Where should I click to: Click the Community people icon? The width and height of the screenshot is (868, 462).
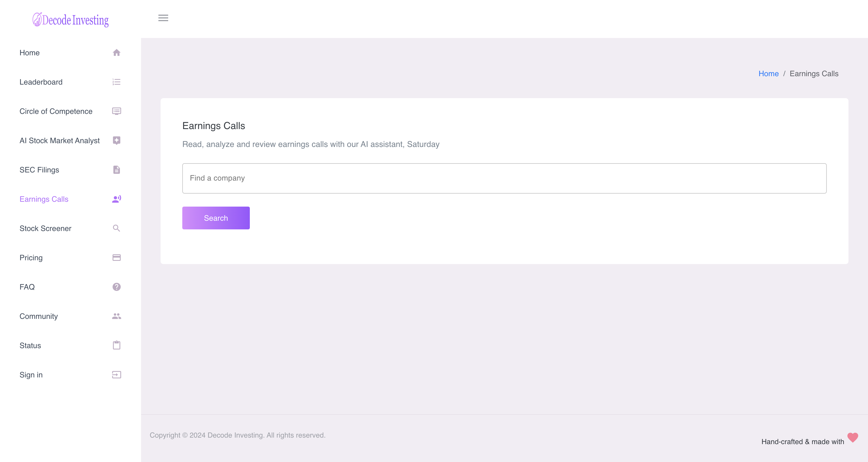coord(117,316)
